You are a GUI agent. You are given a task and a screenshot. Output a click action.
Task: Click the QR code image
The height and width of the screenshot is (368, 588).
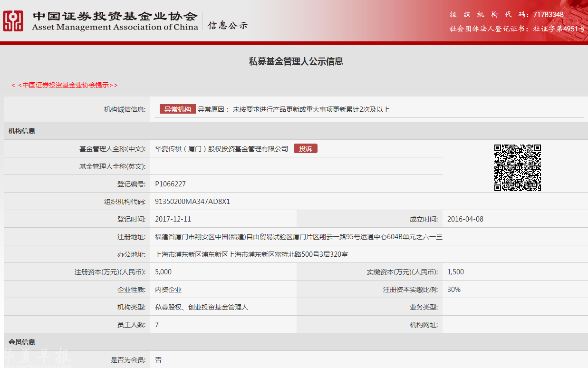[x=518, y=168]
